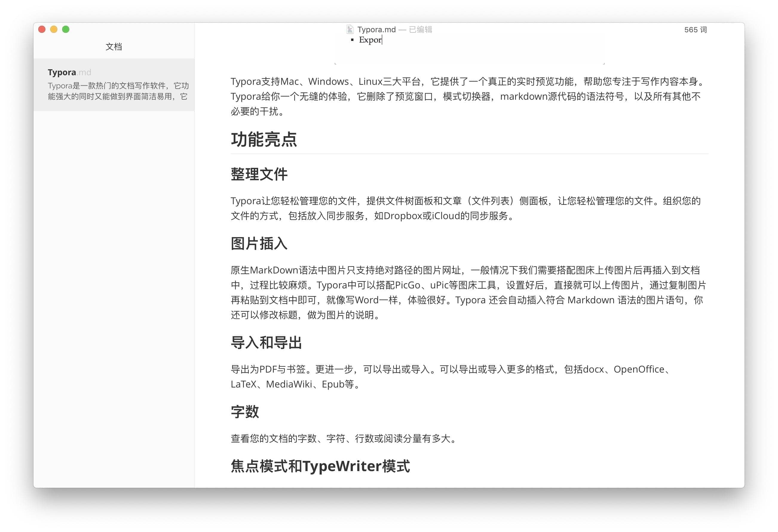Click the Typora.md window title text
The image size is (778, 532).
pyautogui.click(x=376, y=30)
